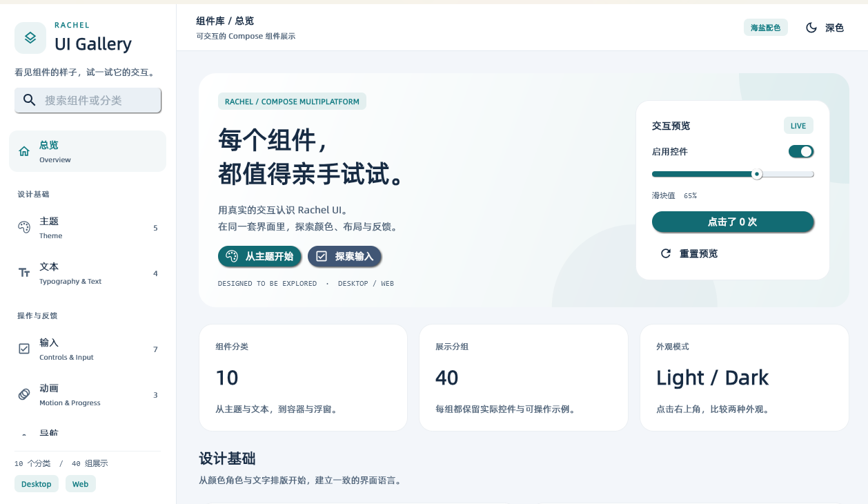868x504 pixels.
Task: Click the filled part of the slider track
Action: (x=702, y=174)
